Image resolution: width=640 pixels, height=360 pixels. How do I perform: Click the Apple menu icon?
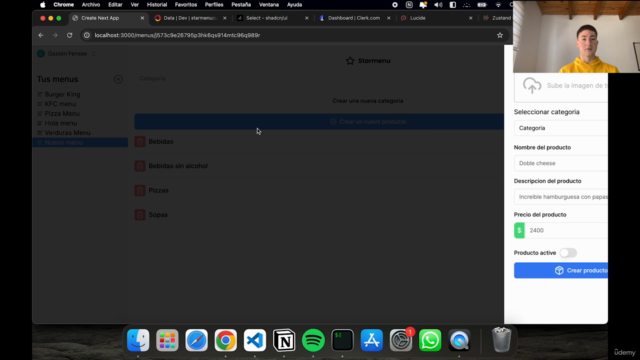(x=42, y=5)
